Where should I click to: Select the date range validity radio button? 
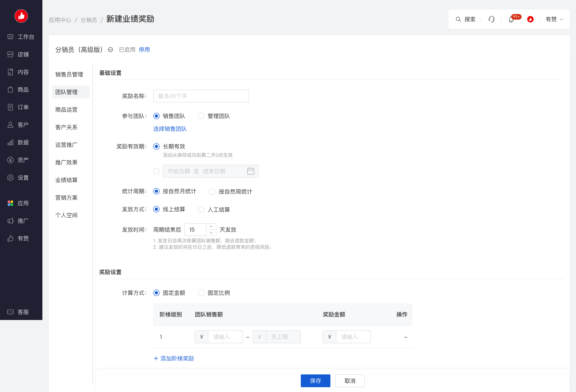[x=156, y=171]
